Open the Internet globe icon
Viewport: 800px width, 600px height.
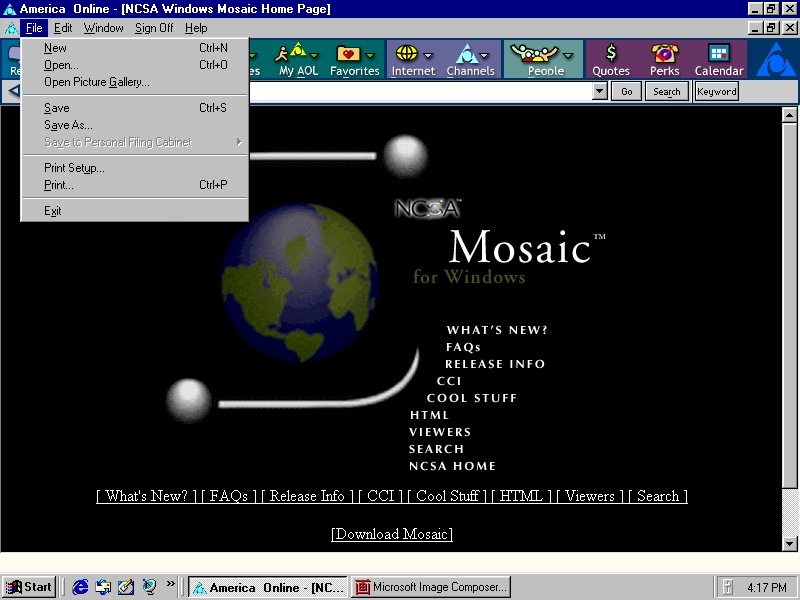pyautogui.click(x=406, y=53)
